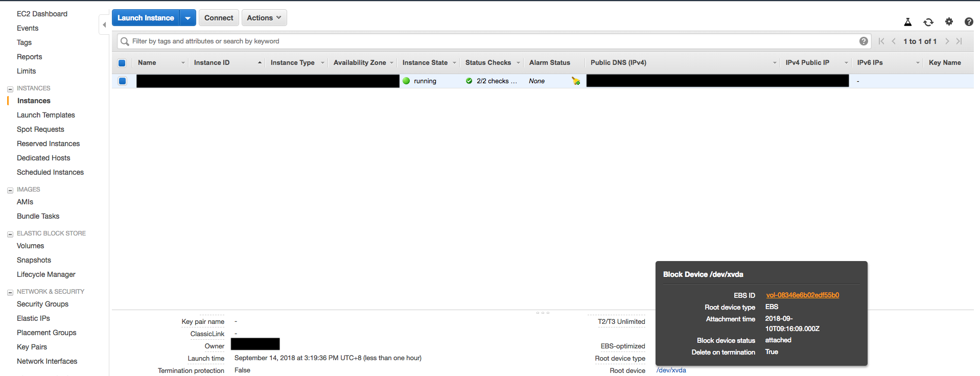Open the table settings gear
The image size is (980, 376).
949,21
